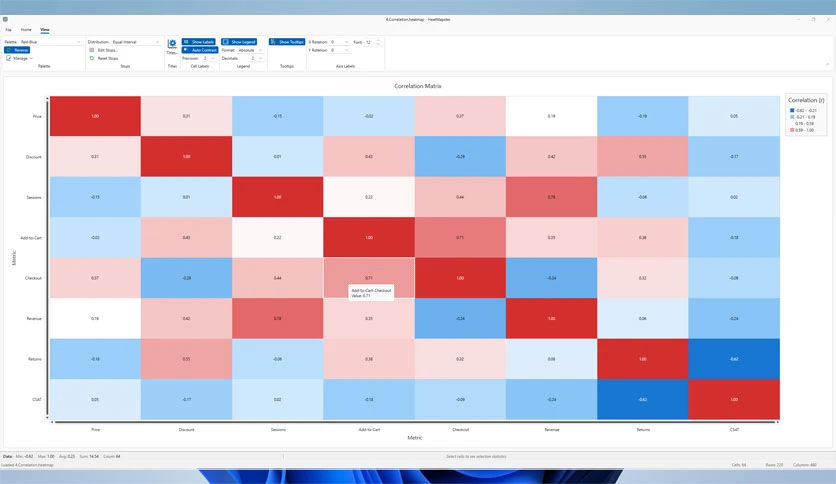Click the light blue legend swatch -0.21 to 0.19

coord(792,117)
